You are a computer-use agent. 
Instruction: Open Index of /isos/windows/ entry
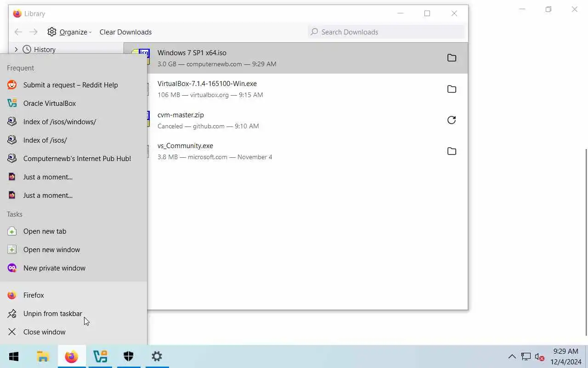tap(73, 121)
